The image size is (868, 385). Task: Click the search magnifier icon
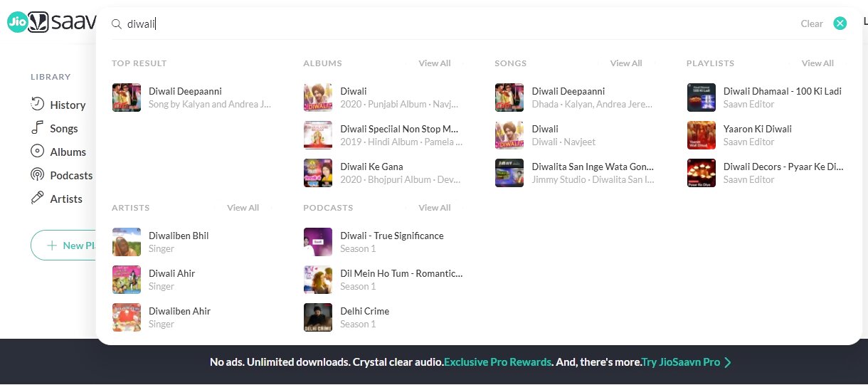(x=117, y=24)
